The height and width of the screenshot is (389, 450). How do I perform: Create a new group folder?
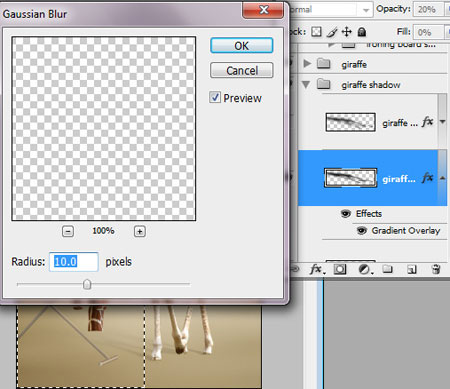coord(387,269)
